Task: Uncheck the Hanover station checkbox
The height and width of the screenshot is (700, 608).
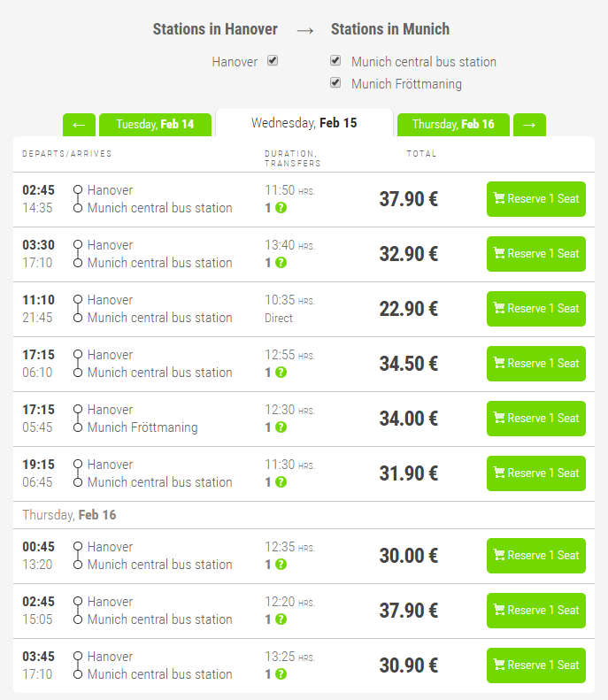Action: click(273, 61)
